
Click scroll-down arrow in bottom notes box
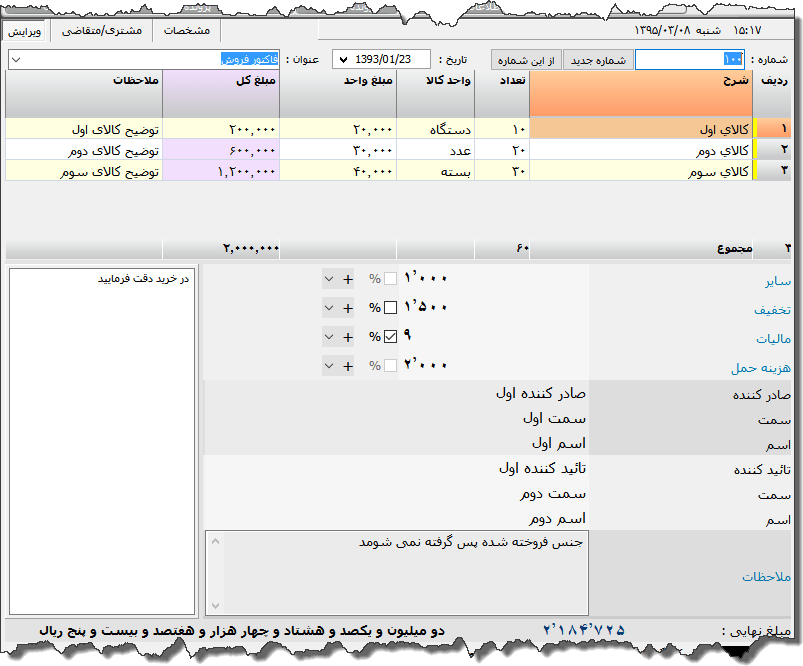[214, 605]
